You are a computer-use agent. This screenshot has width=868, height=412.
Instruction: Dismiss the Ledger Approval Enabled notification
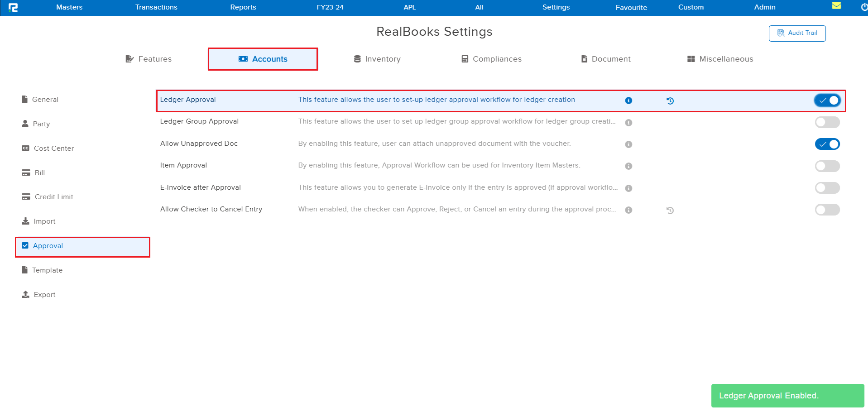(x=787, y=396)
